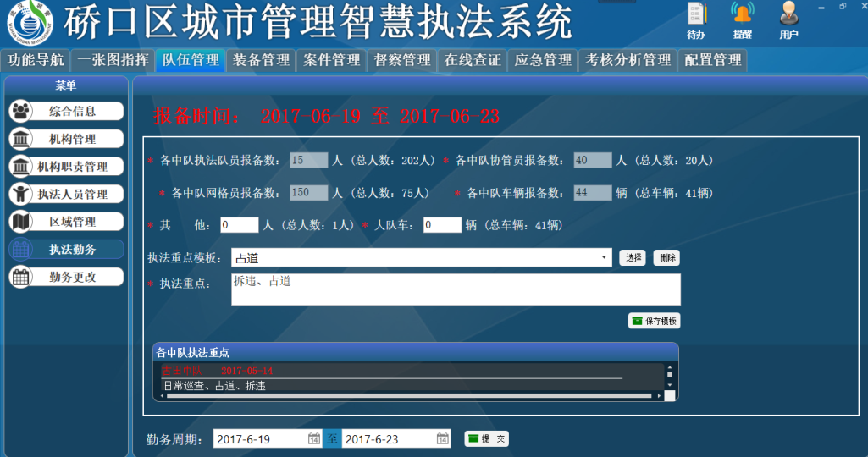Viewport: 868px width, 457px height.
Task: Go to 区域管理 sidebar entry
Action: tap(67, 222)
